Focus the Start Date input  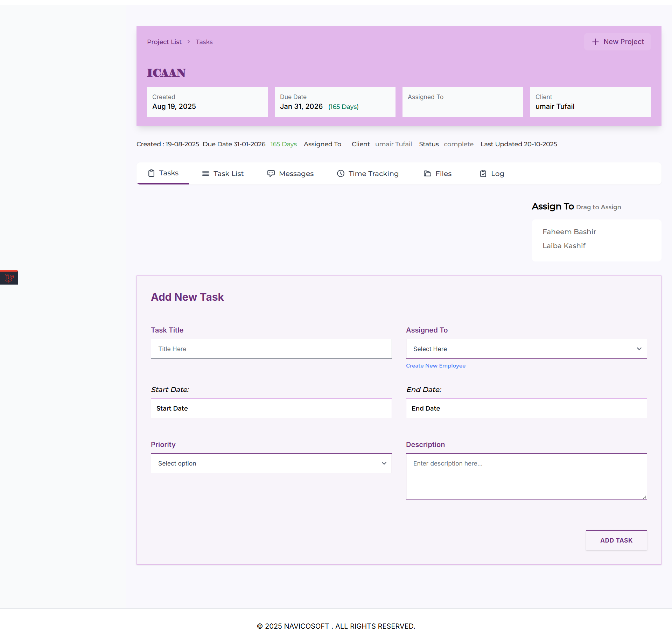(x=271, y=408)
